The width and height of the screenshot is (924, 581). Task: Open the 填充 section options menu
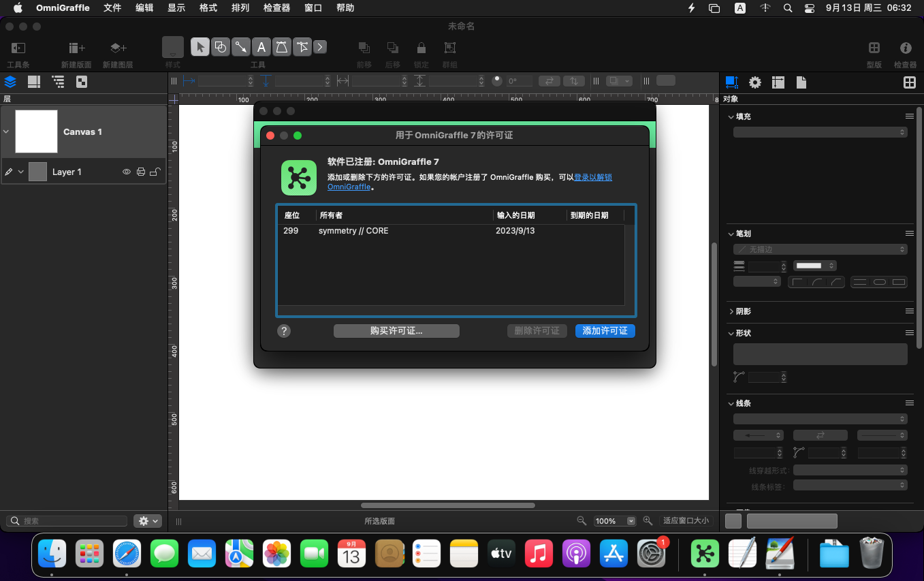(x=909, y=116)
